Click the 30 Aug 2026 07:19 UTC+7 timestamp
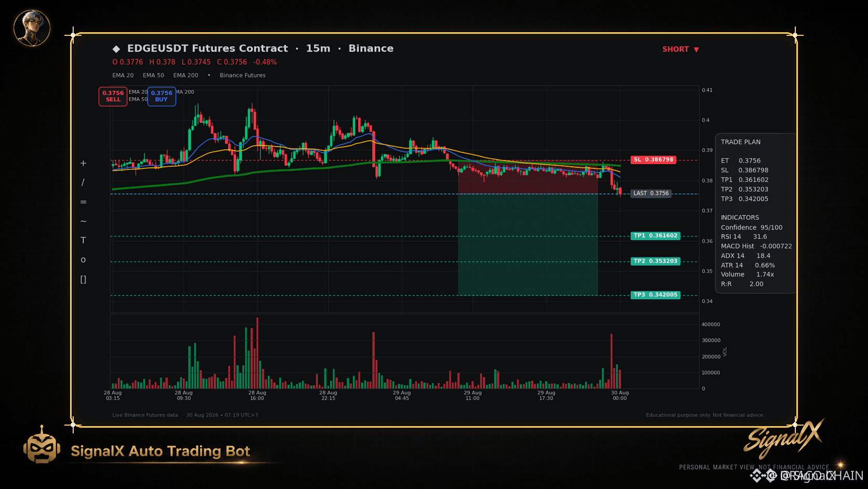 [222, 415]
